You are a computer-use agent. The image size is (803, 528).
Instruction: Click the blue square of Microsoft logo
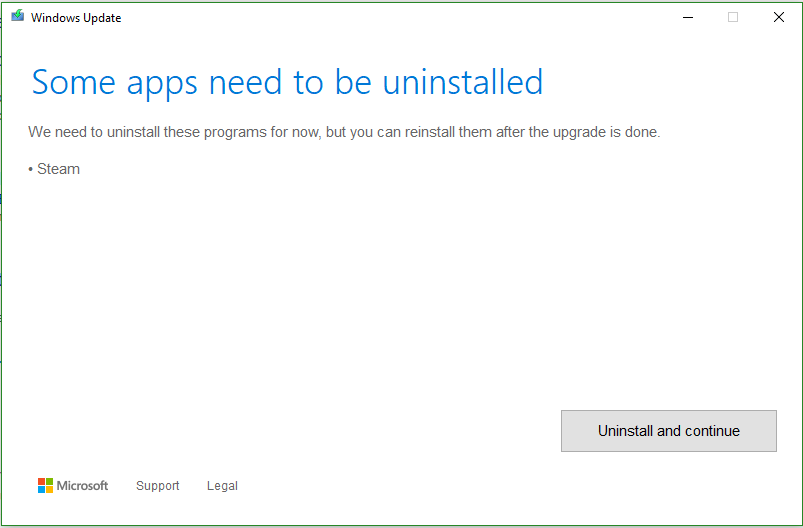[x=41, y=490]
